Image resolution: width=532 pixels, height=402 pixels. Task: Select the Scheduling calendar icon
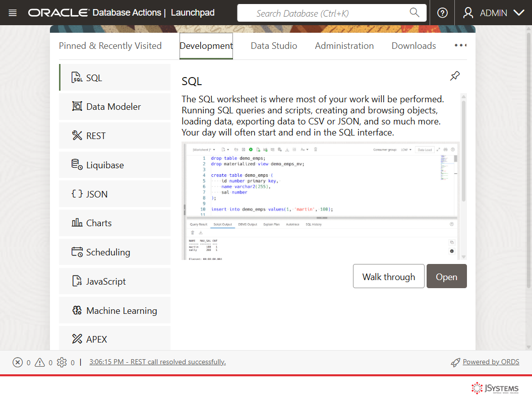coord(77,252)
